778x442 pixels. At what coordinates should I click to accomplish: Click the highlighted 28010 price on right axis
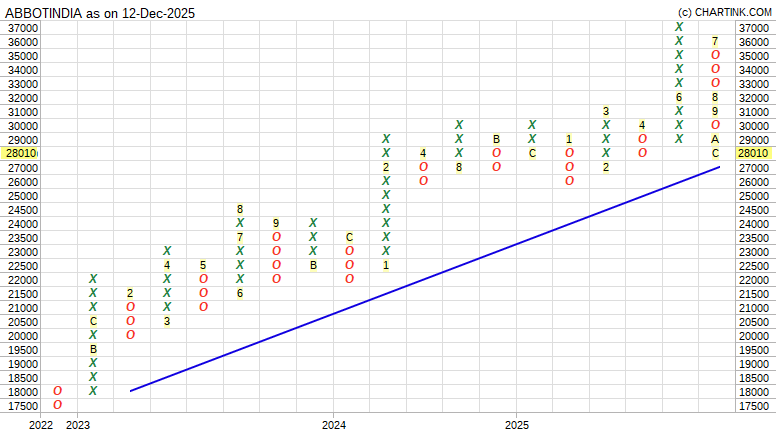(753, 154)
